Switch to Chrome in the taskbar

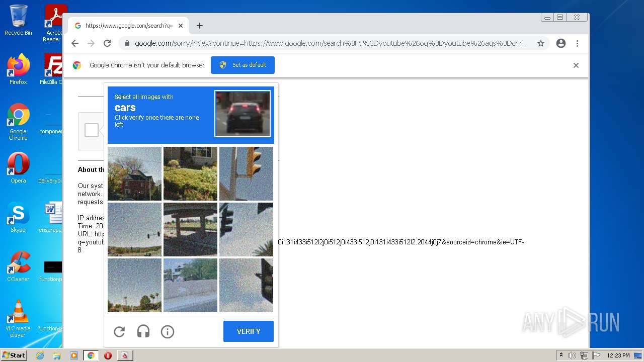coord(91,355)
